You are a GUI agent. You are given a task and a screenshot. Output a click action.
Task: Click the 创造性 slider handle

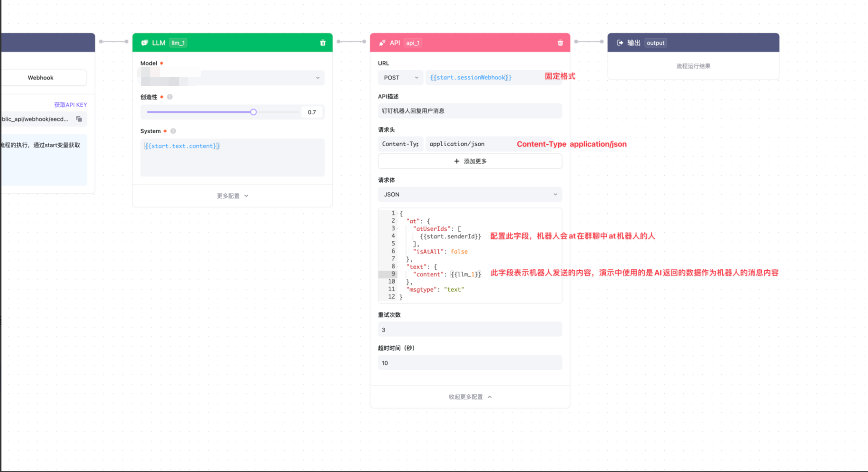click(x=253, y=112)
